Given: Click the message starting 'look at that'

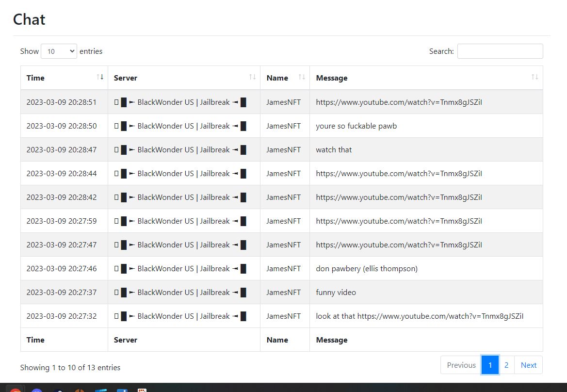Looking at the screenshot, I should (420, 316).
